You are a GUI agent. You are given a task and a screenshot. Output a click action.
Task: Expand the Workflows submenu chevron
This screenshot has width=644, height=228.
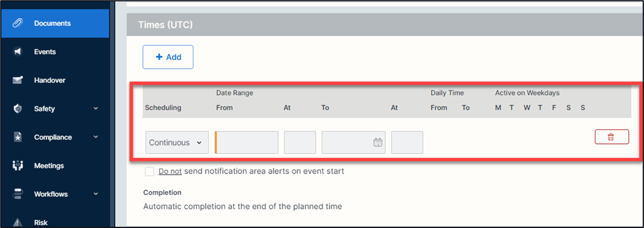(x=96, y=194)
